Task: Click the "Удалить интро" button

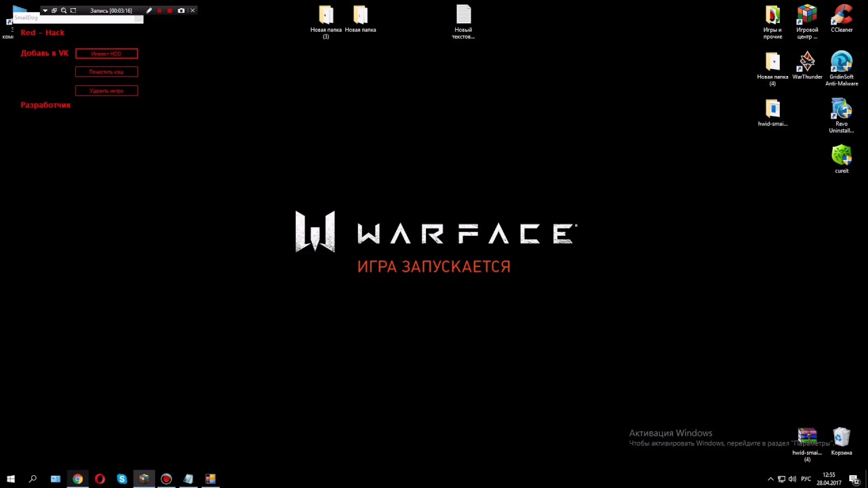Action: click(x=106, y=91)
